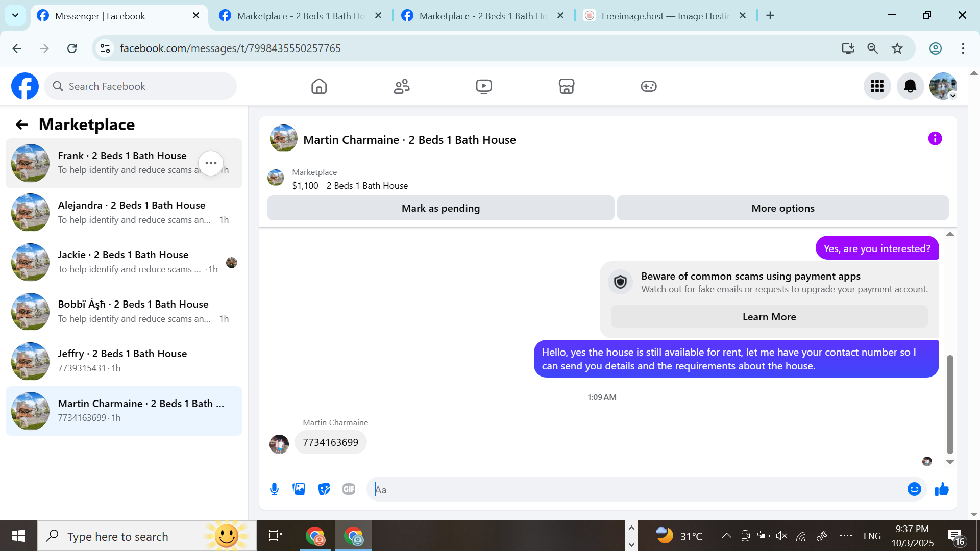Screen dimensions: 980x551
Task: Click the install app icon in address bar
Action: (848, 48)
